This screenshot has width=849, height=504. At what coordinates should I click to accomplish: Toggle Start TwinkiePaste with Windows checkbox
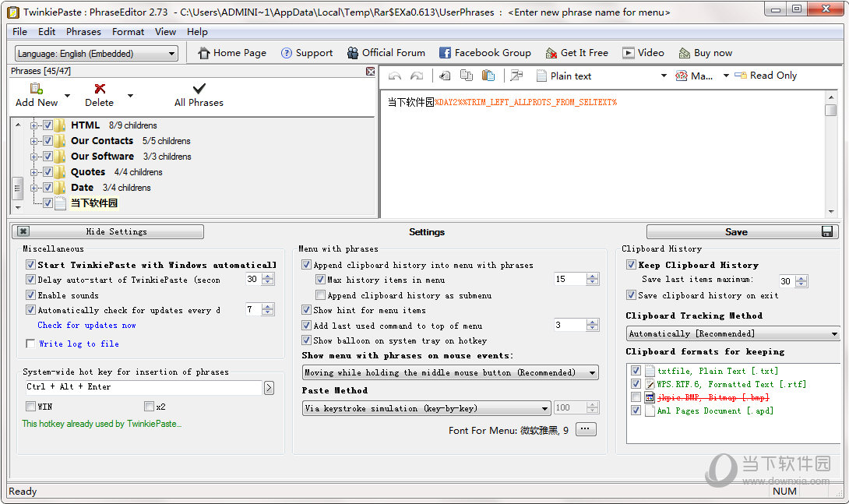click(x=31, y=265)
